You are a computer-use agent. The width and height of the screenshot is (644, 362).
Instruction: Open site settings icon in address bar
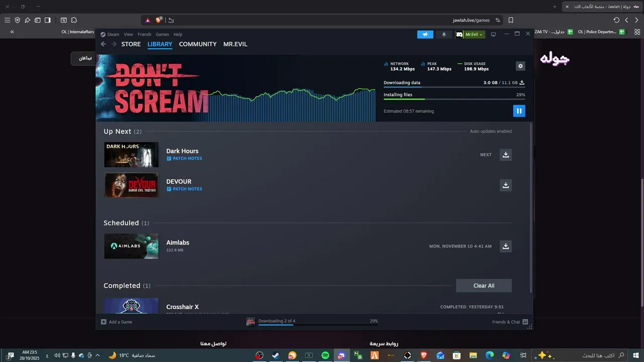click(x=498, y=20)
